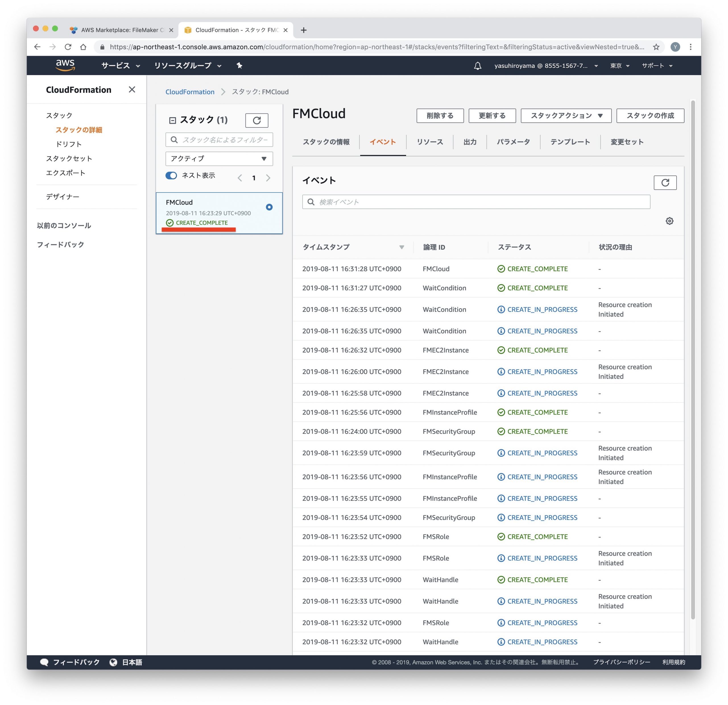The image size is (728, 705).
Task: Select the FMCloud stack radio button
Action: click(269, 207)
